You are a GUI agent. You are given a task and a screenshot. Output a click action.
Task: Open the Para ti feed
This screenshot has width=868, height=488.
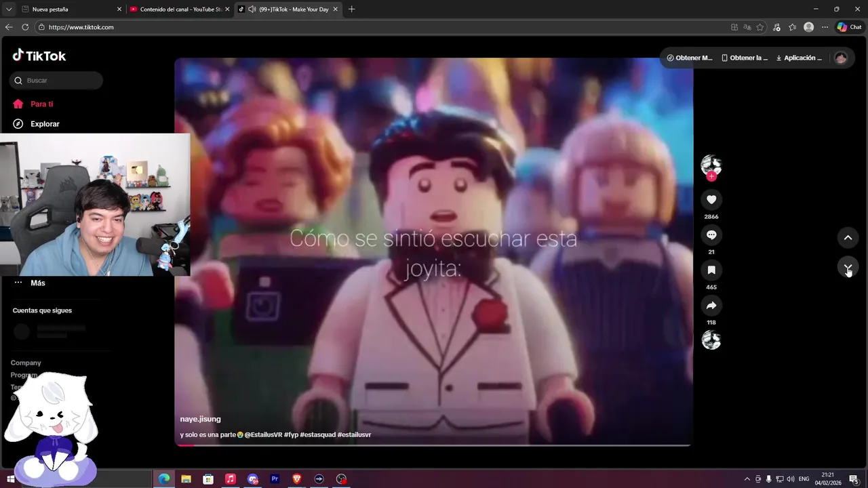[x=33, y=104]
